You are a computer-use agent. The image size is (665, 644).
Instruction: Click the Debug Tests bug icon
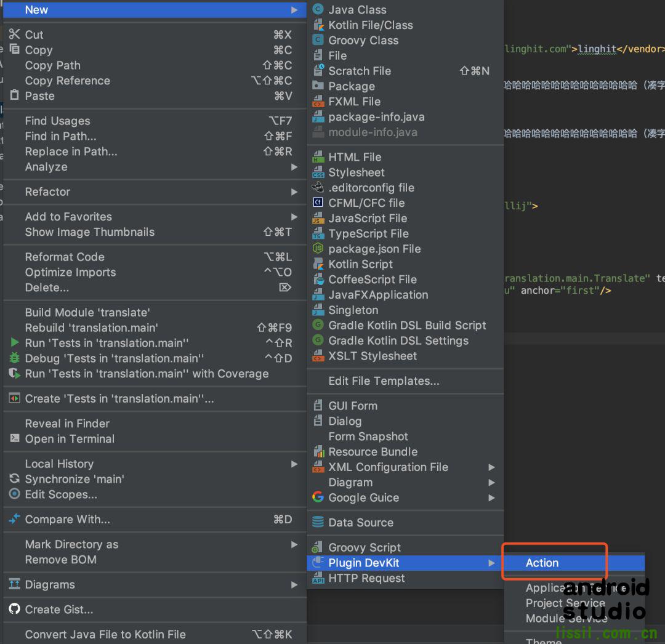point(14,358)
